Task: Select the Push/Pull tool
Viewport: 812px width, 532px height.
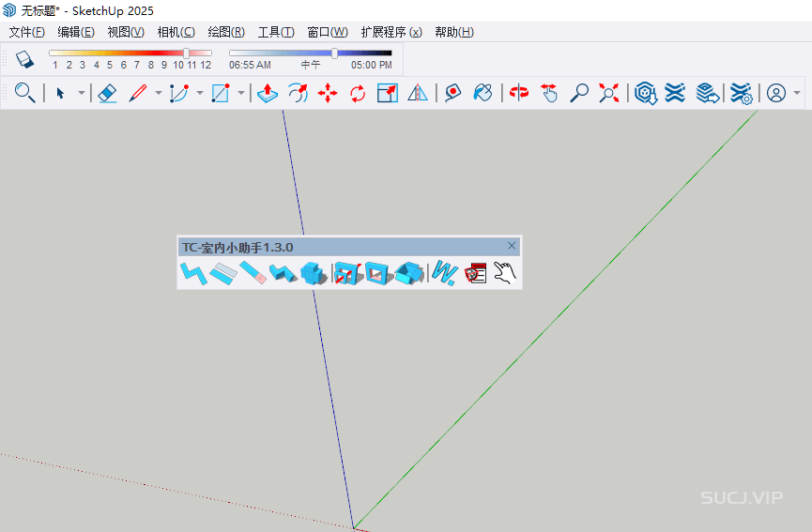Action: [x=268, y=93]
